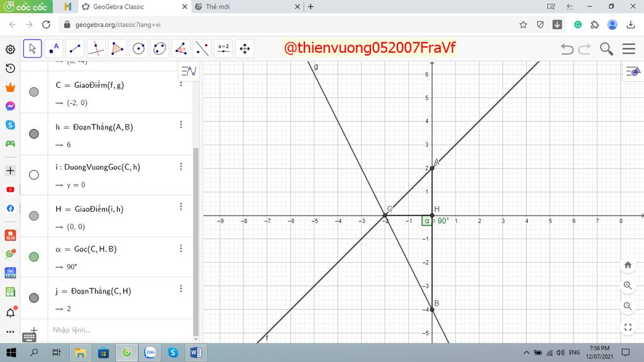Select the Move Graphics View tool
This screenshot has width=644, height=362.
pos(245,49)
